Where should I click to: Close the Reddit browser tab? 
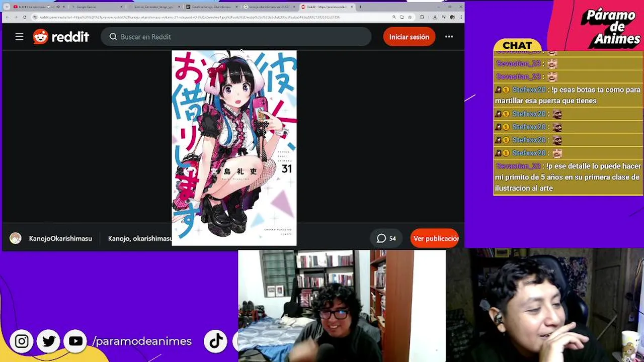(x=351, y=7)
